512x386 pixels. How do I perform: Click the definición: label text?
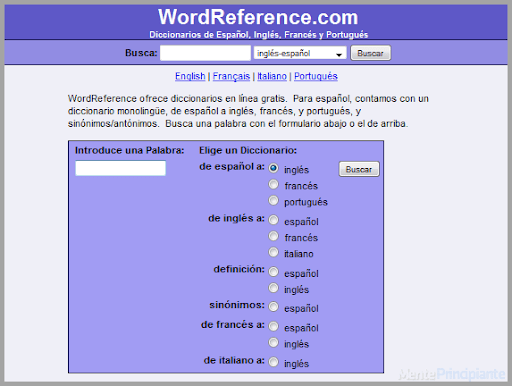239,269
